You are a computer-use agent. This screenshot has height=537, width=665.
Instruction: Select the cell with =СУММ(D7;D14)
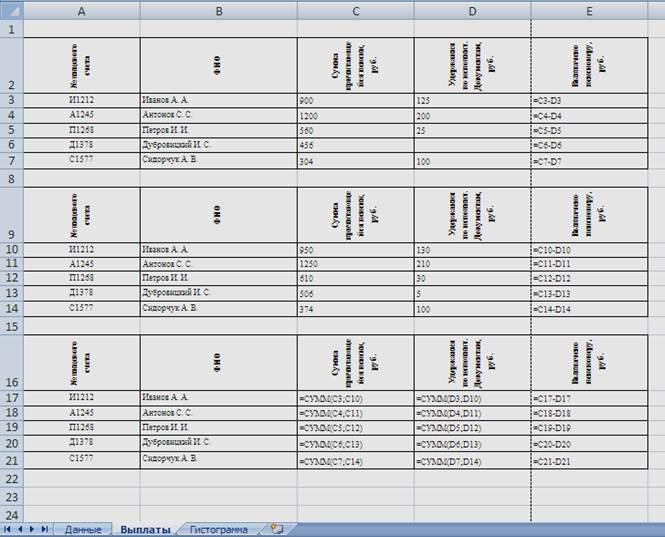pyautogui.click(x=472, y=460)
